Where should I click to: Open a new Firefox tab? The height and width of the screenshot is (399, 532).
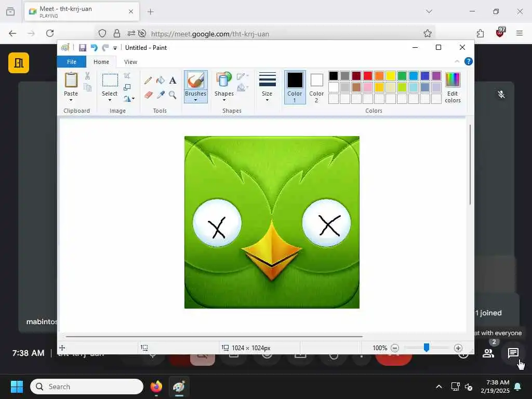(x=151, y=12)
